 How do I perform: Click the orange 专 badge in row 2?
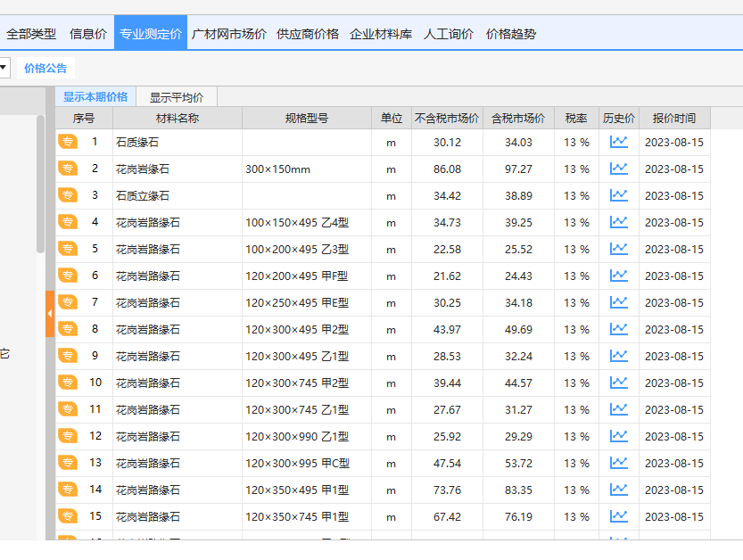pos(68,169)
